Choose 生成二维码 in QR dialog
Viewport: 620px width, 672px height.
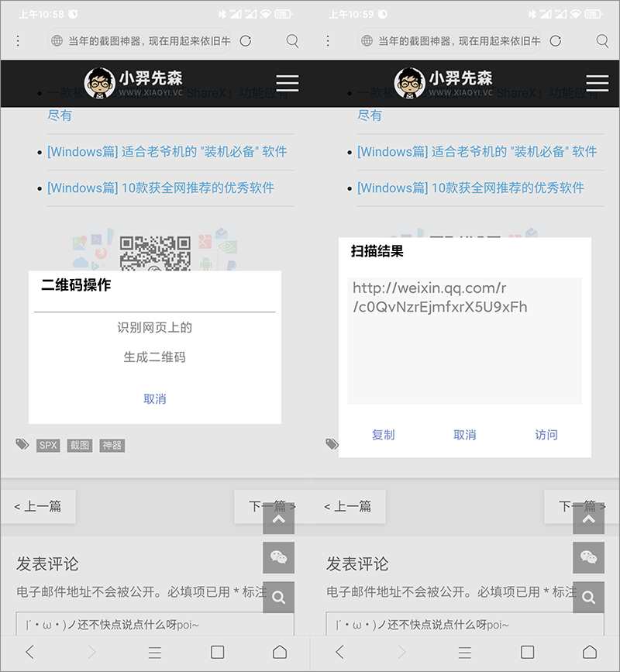click(x=155, y=357)
